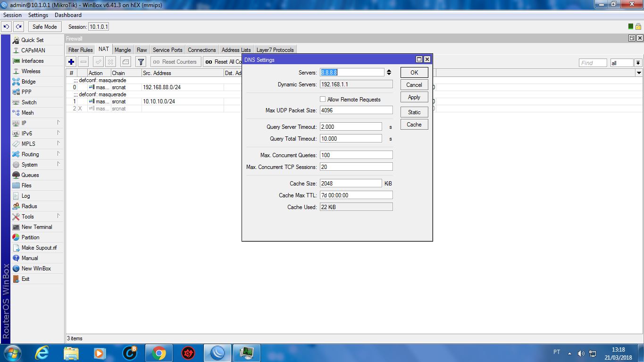Open the column chooser dropdown in table header
The height and width of the screenshot is (362, 644).
pos(639,73)
